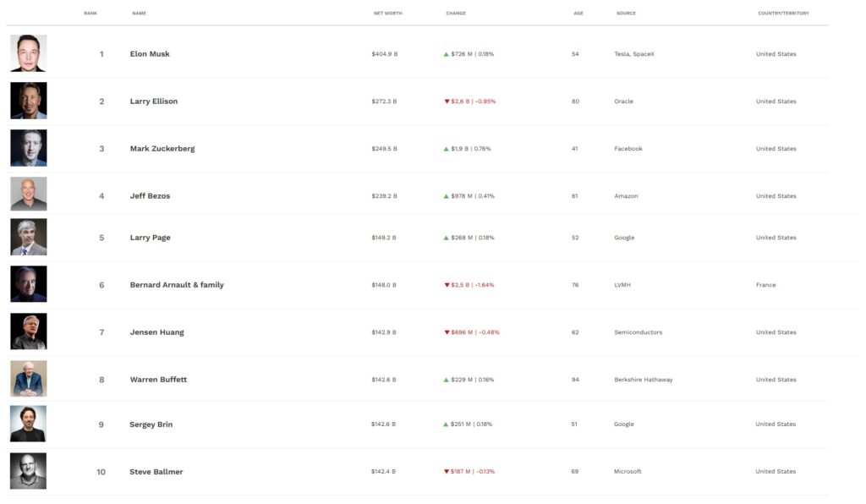
Task: Select the $249.5 B net worth value
Action: coord(385,149)
